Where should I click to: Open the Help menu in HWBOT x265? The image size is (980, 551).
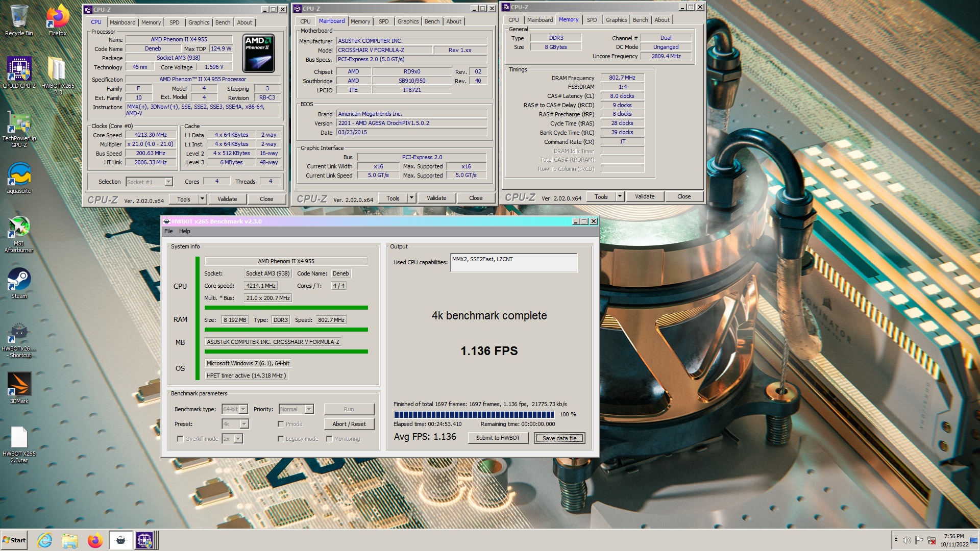184,231
